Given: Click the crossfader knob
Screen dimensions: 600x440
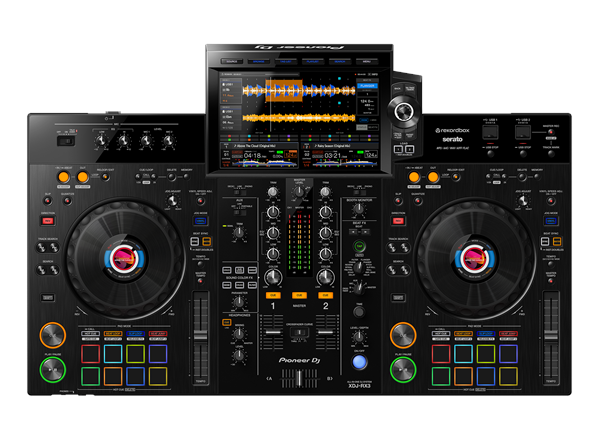Looking at the screenshot, I should pos(299,378).
